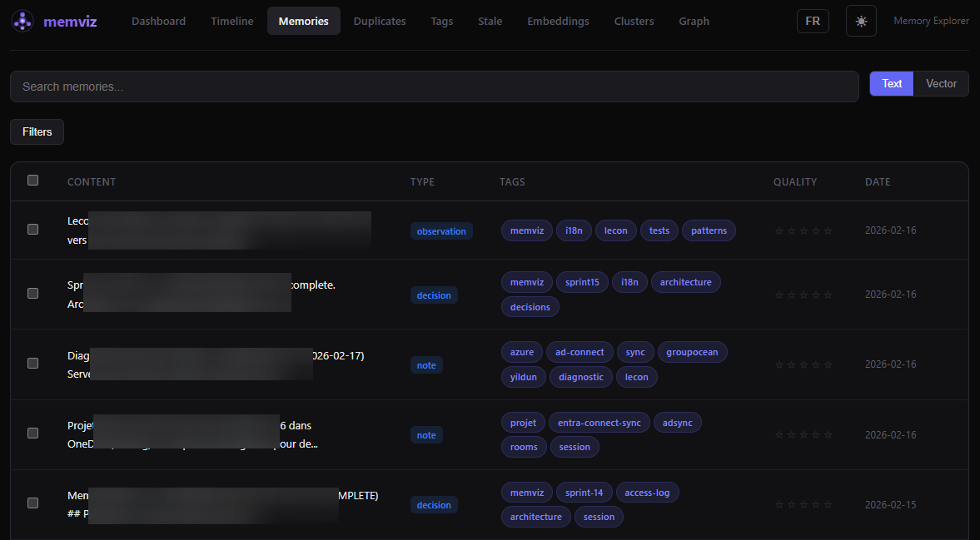This screenshot has width=980, height=540.
Task: Click quality stars for 'adsync' note row
Action: click(x=803, y=434)
